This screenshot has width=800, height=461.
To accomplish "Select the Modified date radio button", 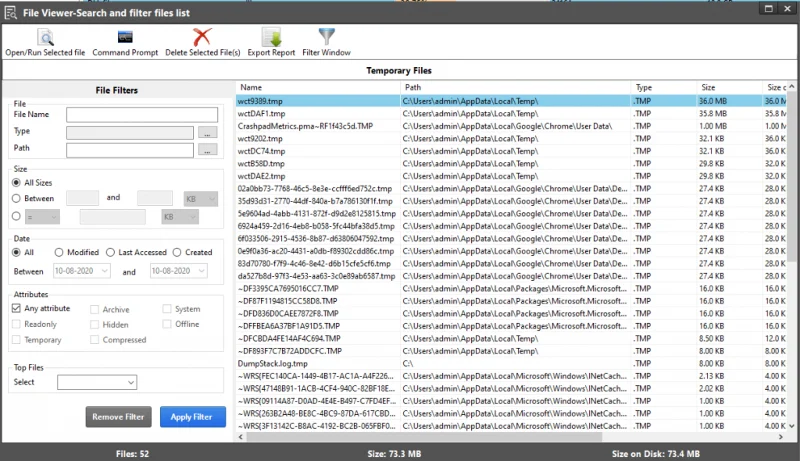I will [60, 252].
